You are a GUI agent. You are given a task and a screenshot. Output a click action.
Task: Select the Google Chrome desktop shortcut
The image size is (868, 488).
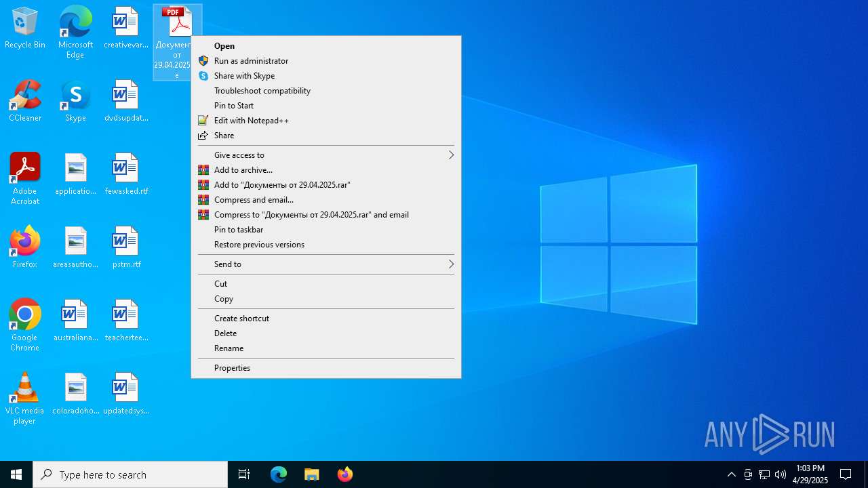coord(25,325)
